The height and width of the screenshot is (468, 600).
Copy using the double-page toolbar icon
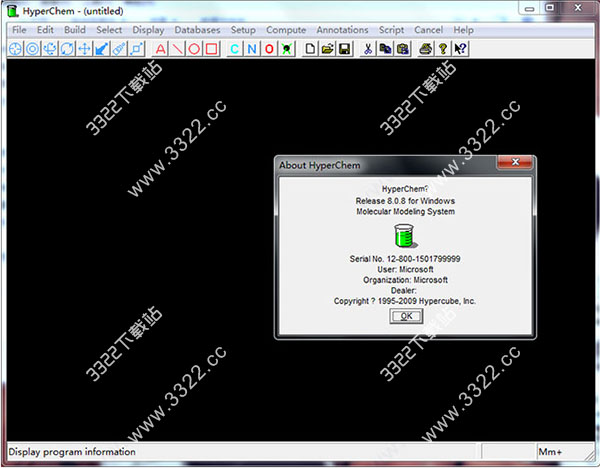point(385,49)
